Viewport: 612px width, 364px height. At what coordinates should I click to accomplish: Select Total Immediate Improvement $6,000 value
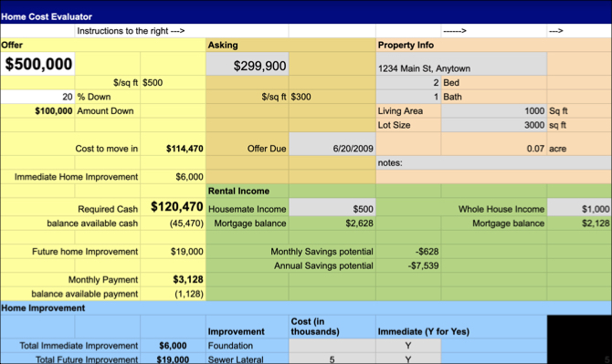pos(173,346)
